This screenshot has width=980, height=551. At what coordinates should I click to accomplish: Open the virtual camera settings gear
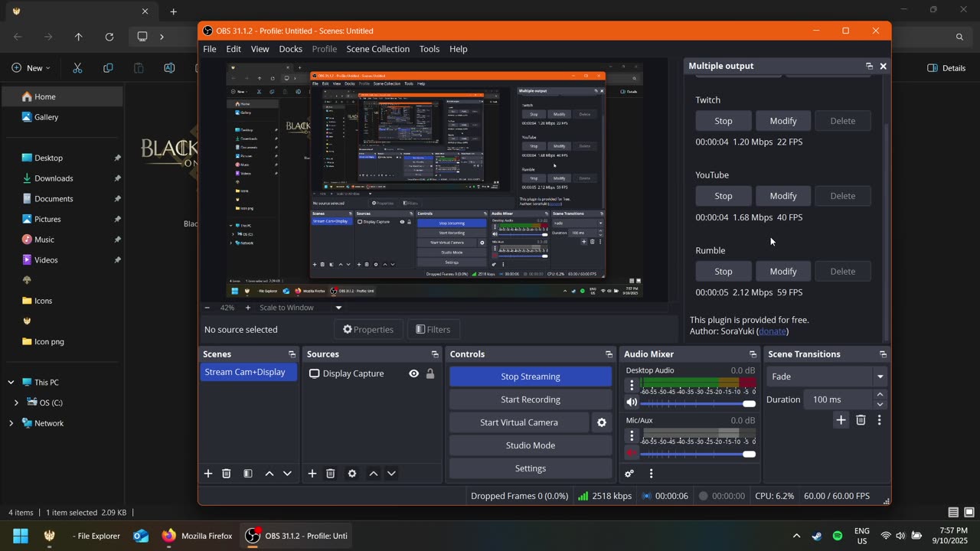click(x=602, y=422)
